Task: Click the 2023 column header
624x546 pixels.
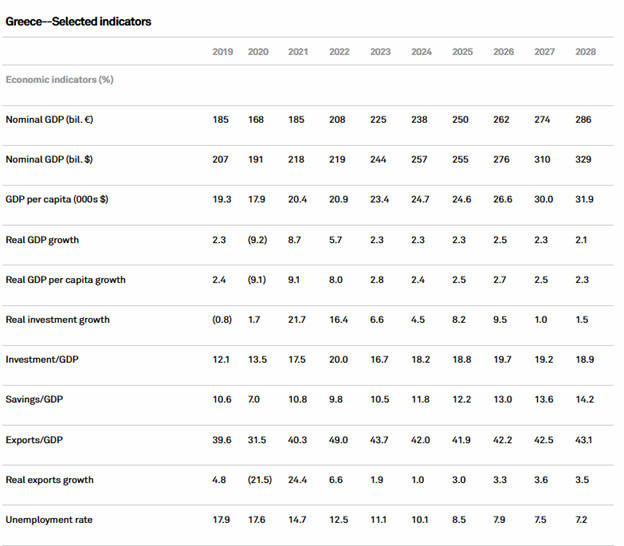Action: click(380, 51)
